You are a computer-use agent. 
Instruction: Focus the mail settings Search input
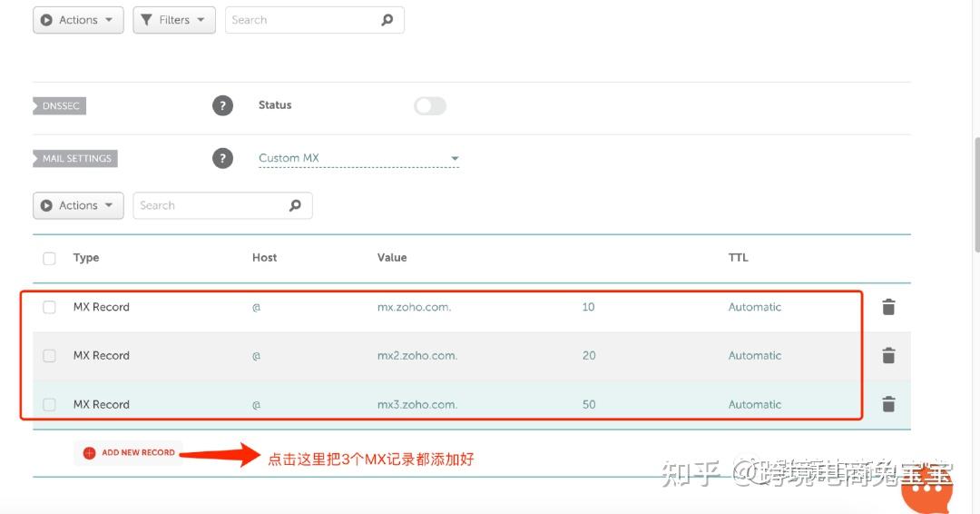pos(209,205)
